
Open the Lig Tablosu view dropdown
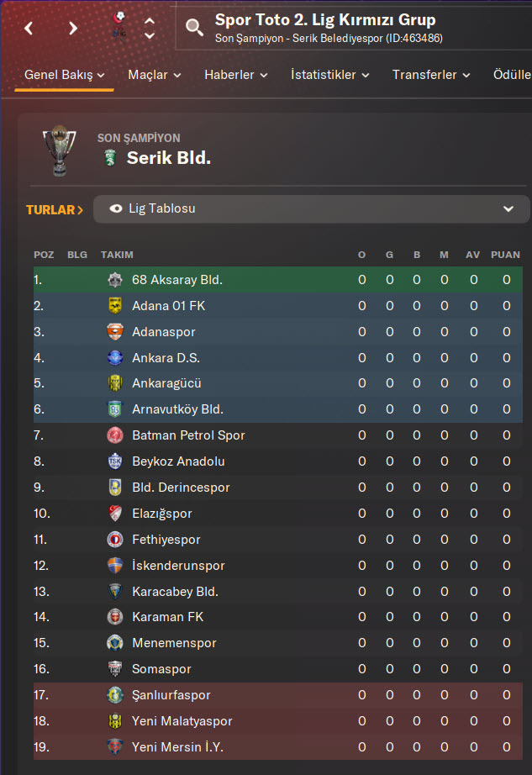point(311,208)
